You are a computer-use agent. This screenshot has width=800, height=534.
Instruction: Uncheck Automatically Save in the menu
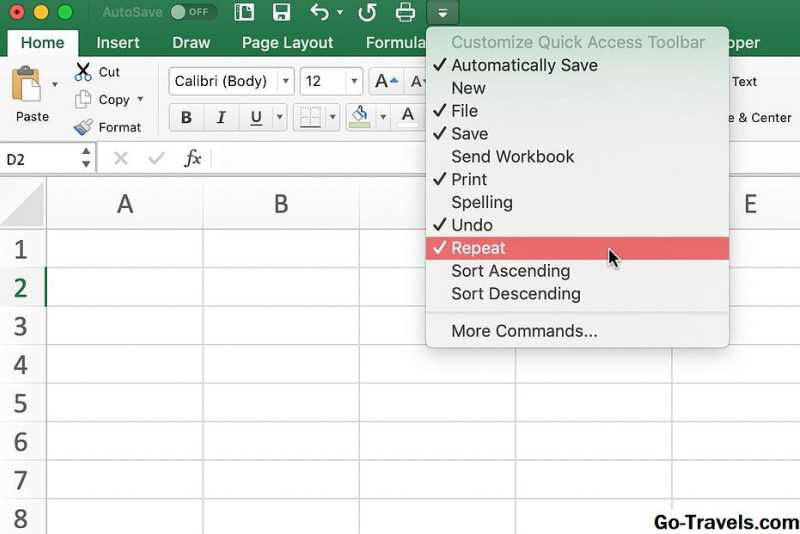pyautogui.click(x=577, y=65)
